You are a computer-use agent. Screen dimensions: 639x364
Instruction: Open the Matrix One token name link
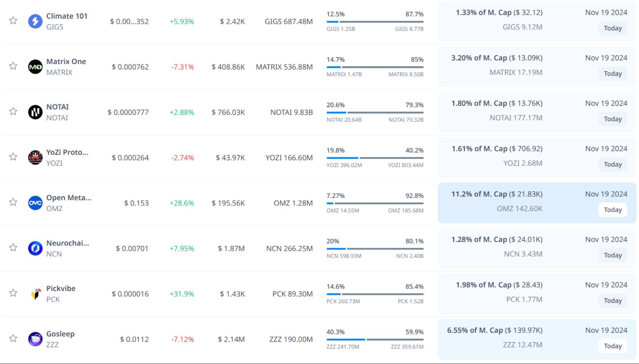click(x=66, y=62)
